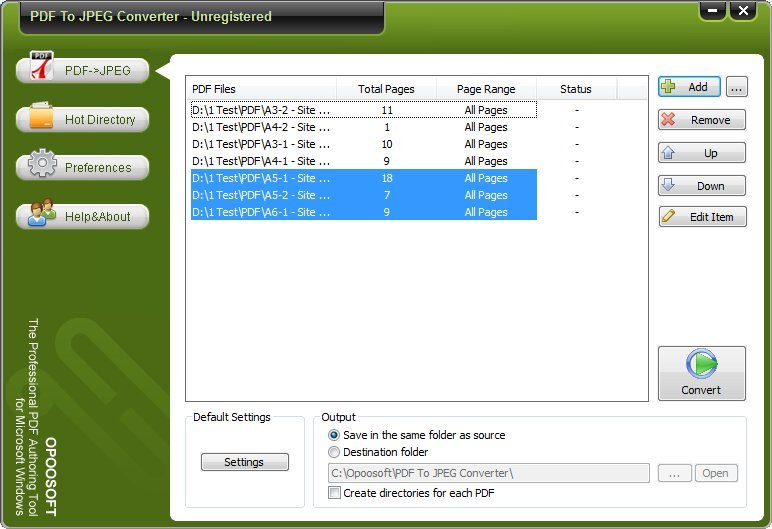Open the PDF->JPEG section
The image size is (772, 529).
[x=83, y=70]
